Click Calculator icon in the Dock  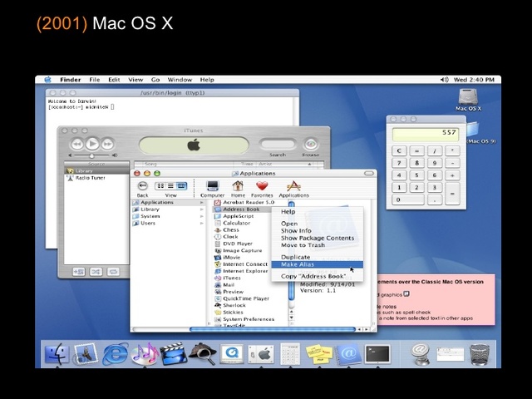[x=290, y=354]
